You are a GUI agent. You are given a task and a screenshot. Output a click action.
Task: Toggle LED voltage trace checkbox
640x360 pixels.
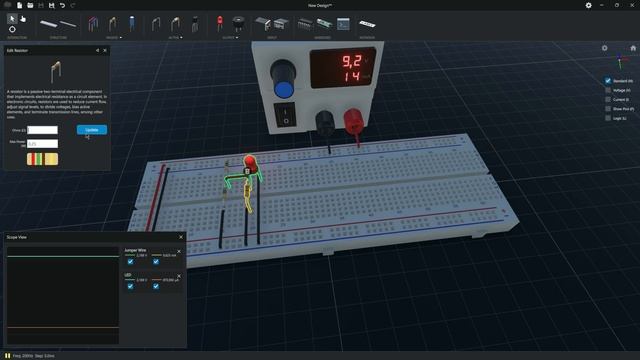pos(130,286)
